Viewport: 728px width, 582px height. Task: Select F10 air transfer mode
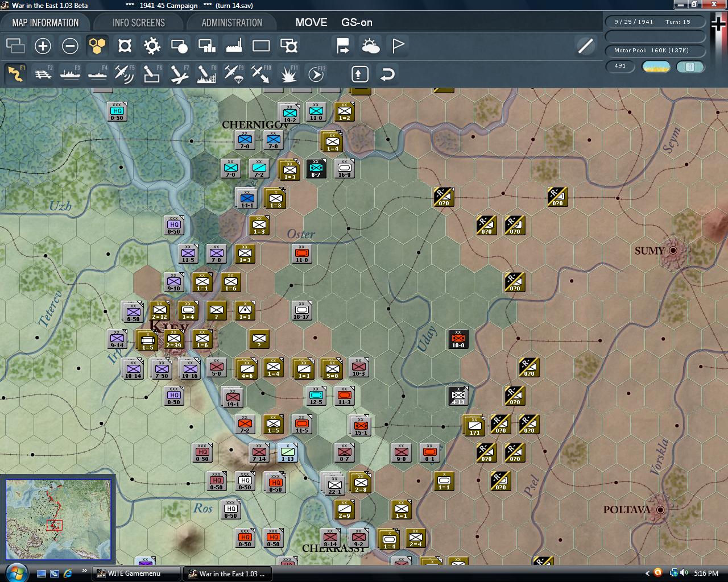tap(261, 74)
